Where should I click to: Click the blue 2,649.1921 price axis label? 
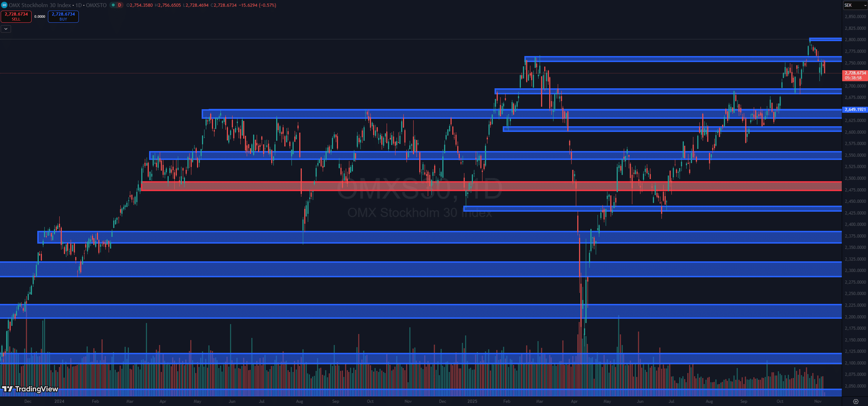click(x=855, y=110)
